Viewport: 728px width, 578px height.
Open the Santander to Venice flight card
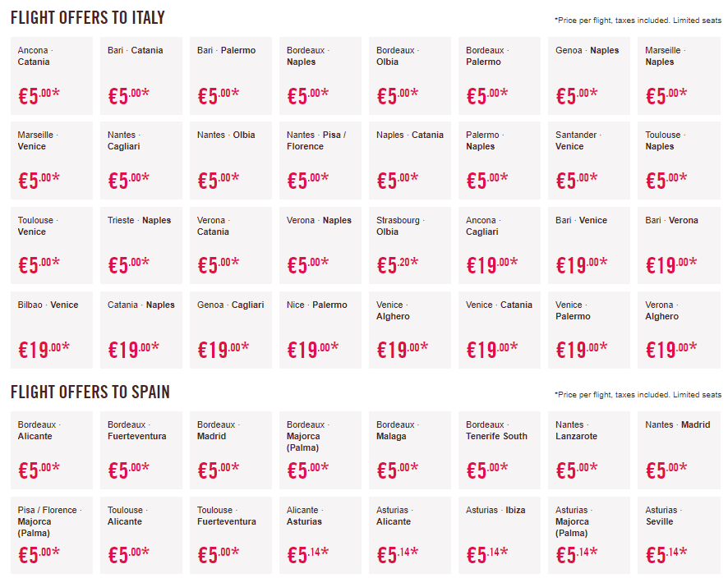pos(589,160)
